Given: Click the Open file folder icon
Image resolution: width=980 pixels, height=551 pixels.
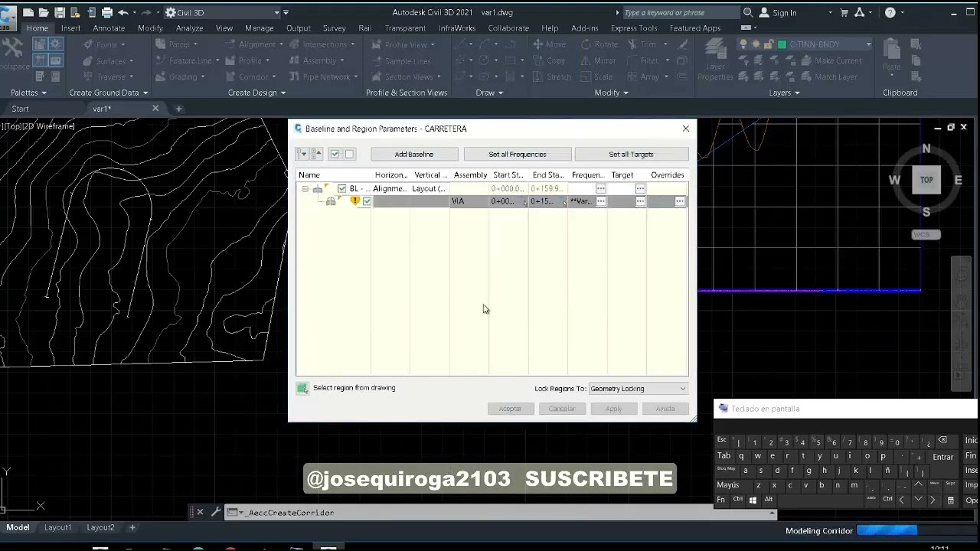Looking at the screenshot, I should 44,12.
